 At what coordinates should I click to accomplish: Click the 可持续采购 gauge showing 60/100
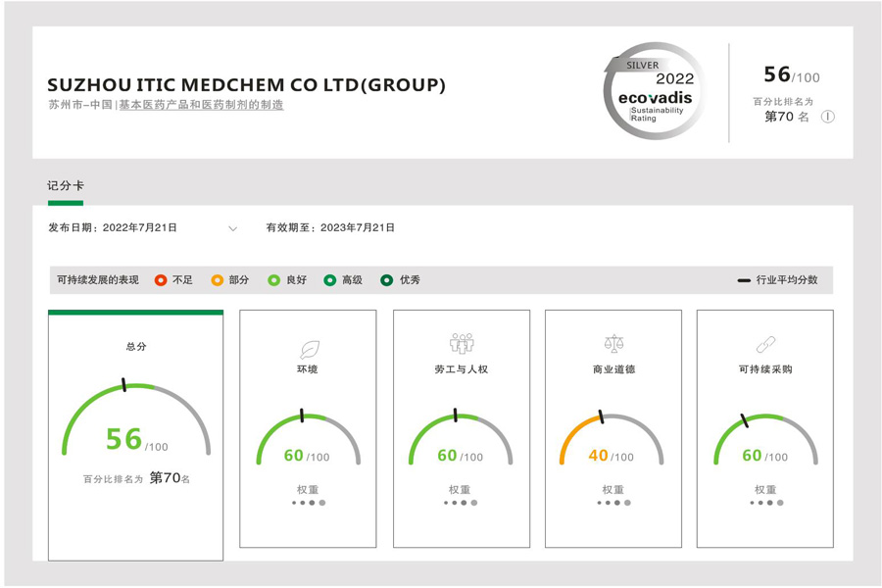coord(765,438)
